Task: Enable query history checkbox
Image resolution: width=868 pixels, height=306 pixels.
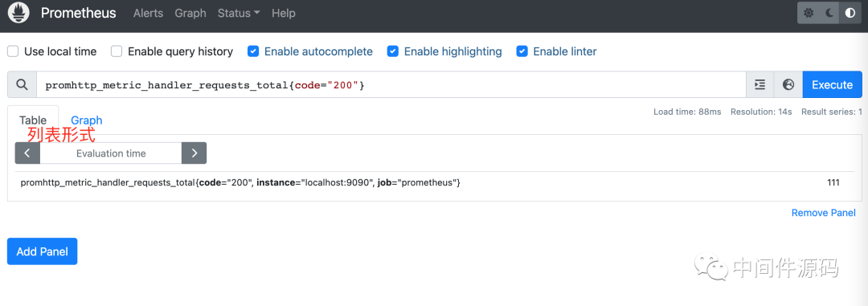Action: [x=117, y=51]
